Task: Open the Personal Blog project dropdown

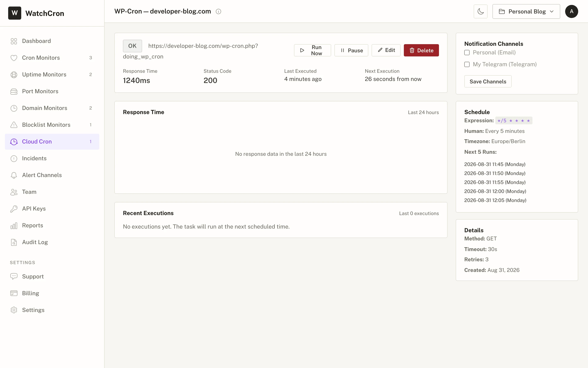Action: [x=526, y=11]
